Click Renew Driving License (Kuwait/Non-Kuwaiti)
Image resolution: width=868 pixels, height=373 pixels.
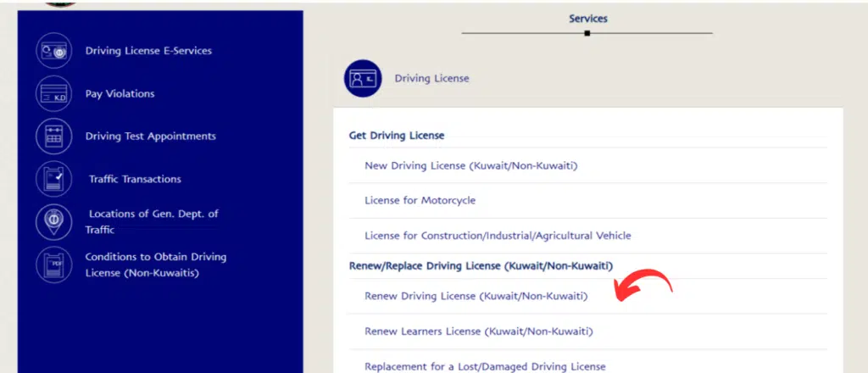click(476, 296)
